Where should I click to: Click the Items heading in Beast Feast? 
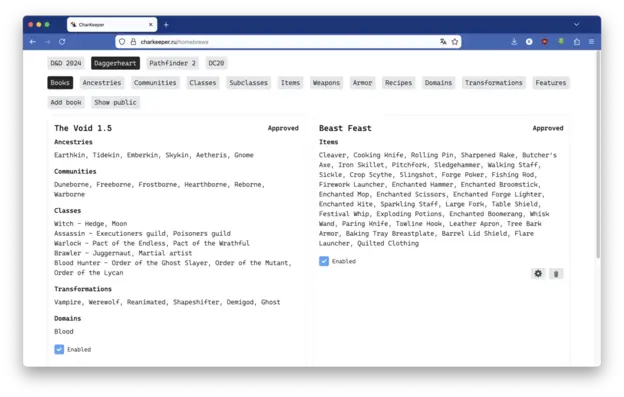tap(328, 142)
